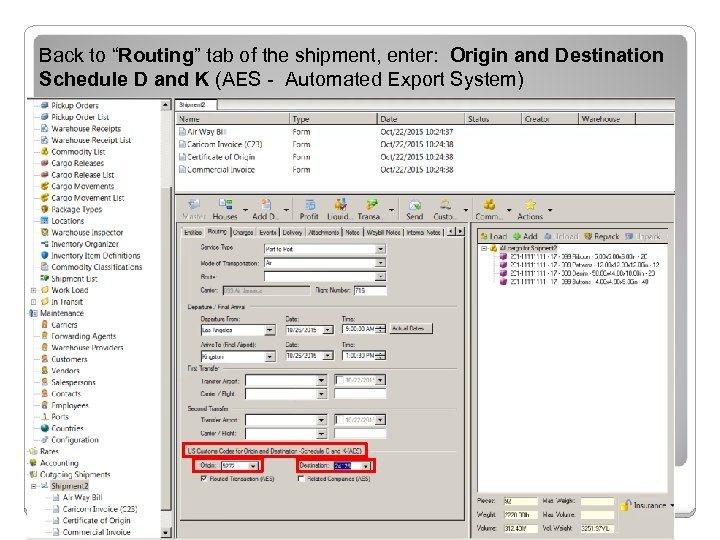720x540 pixels.
Task: Open First Transfer Airport dropdown
Action: 321,380
